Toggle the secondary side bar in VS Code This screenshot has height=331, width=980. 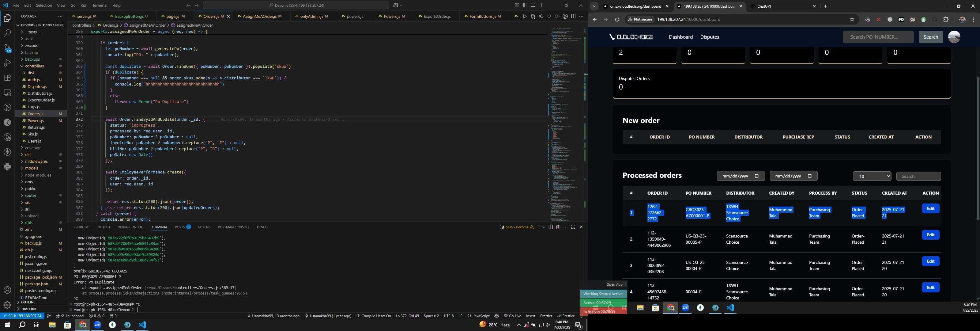pyautogui.click(x=541, y=5)
